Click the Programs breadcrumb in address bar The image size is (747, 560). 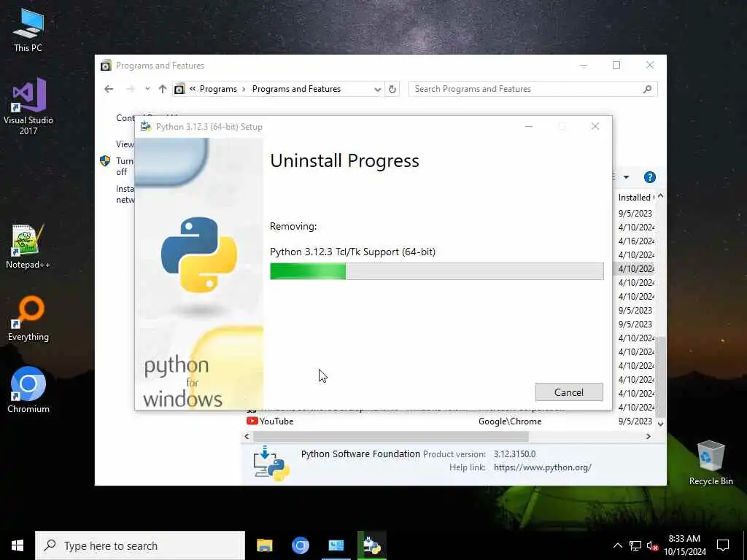pos(218,88)
